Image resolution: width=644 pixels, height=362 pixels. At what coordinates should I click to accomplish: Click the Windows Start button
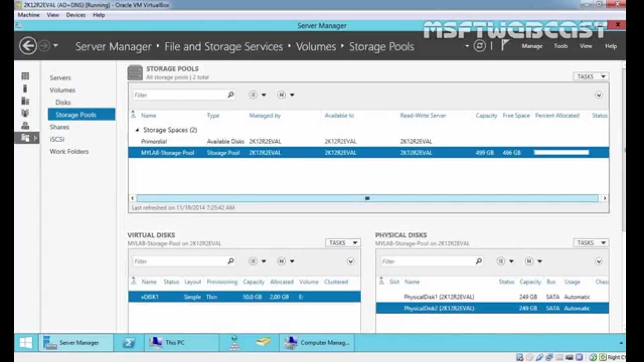[26, 343]
